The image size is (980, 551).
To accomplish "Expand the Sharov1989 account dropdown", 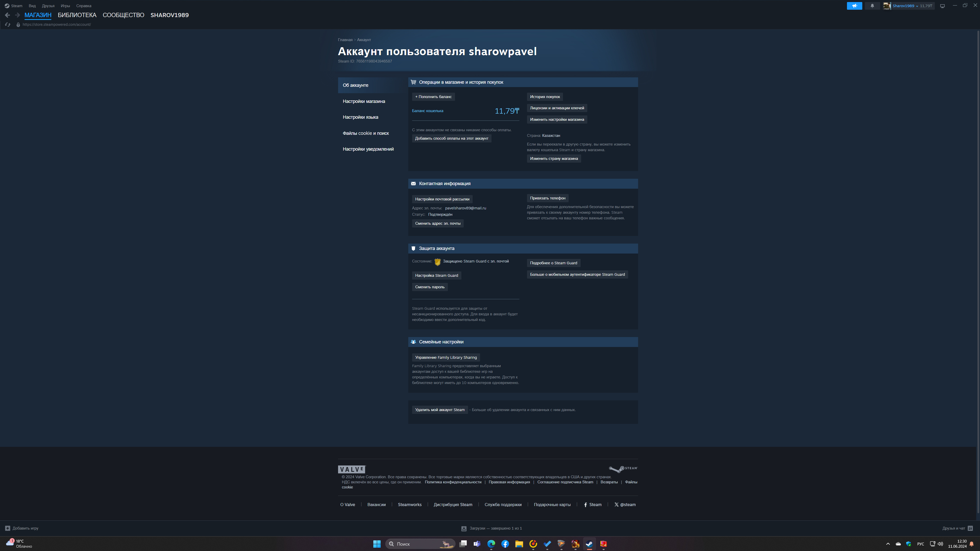I will (917, 6).
